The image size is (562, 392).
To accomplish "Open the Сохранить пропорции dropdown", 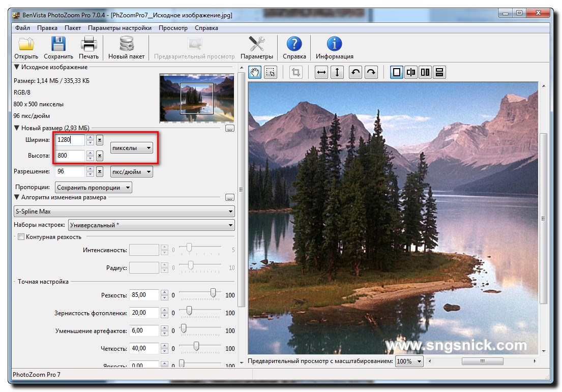I will 93,188.
